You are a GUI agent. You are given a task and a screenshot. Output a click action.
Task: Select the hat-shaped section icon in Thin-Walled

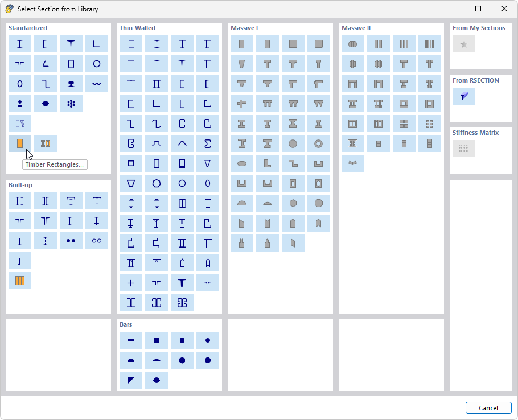point(157,143)
